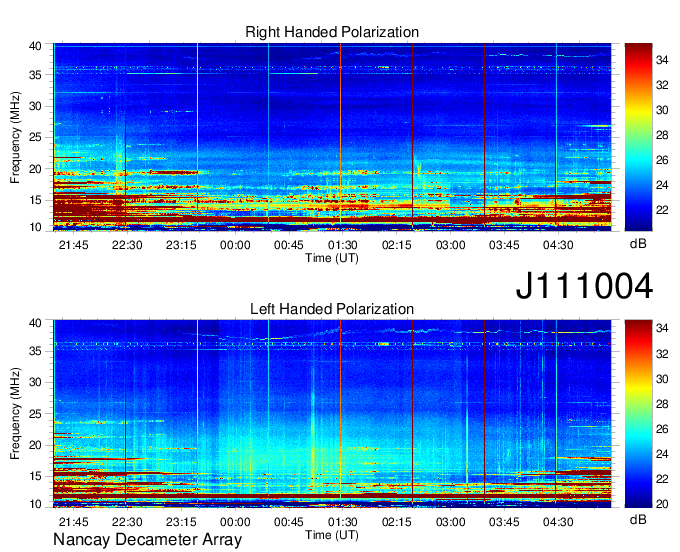This screenshot has width=680, height=552.
Task: Click the Left Handed plot color scale bar
Action: (x=638, y=414)
